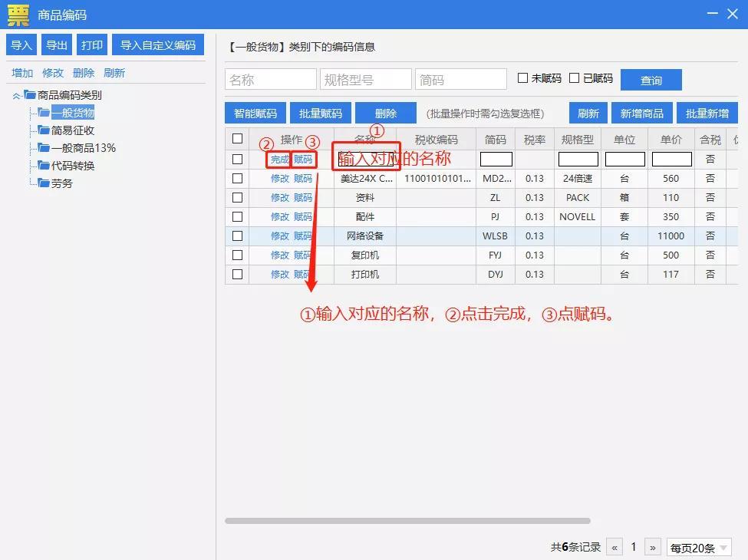
Task: Check the checkbox for 复印机 row
Action: (237, 255)
